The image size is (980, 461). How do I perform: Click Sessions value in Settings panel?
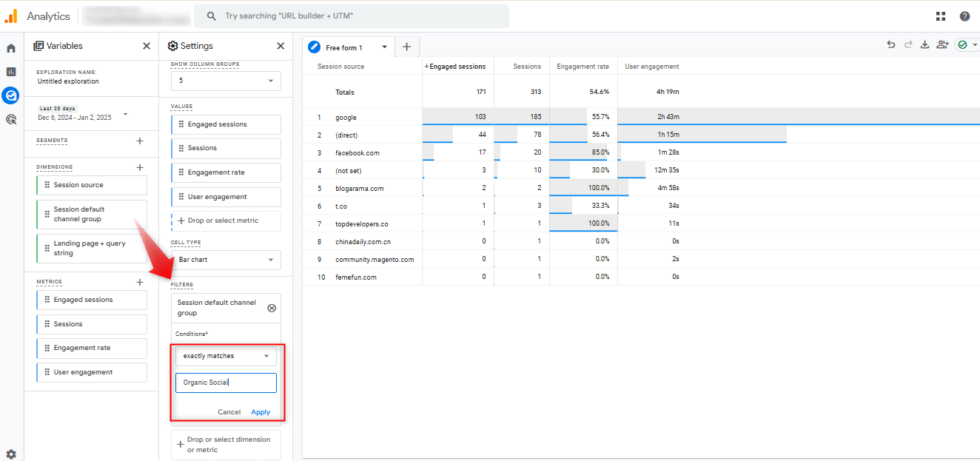[x=226, y=148]
